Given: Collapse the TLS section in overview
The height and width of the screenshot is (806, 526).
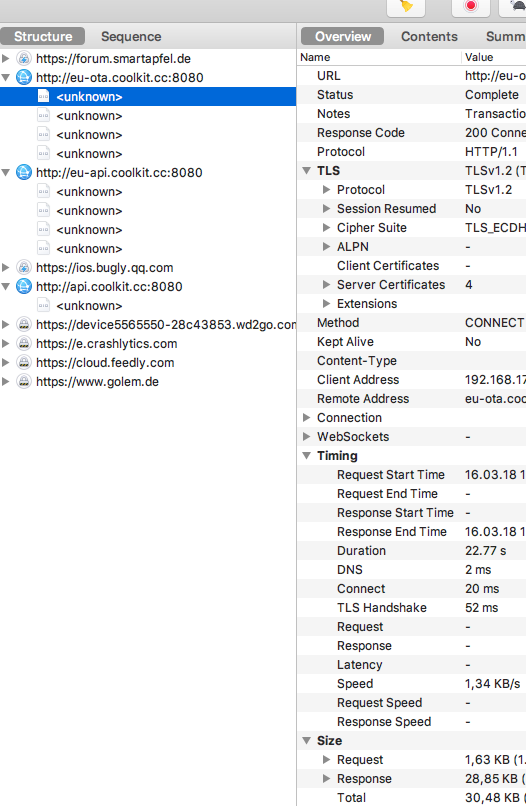Looking at the screenshot, I should click(x=306, y=171).
